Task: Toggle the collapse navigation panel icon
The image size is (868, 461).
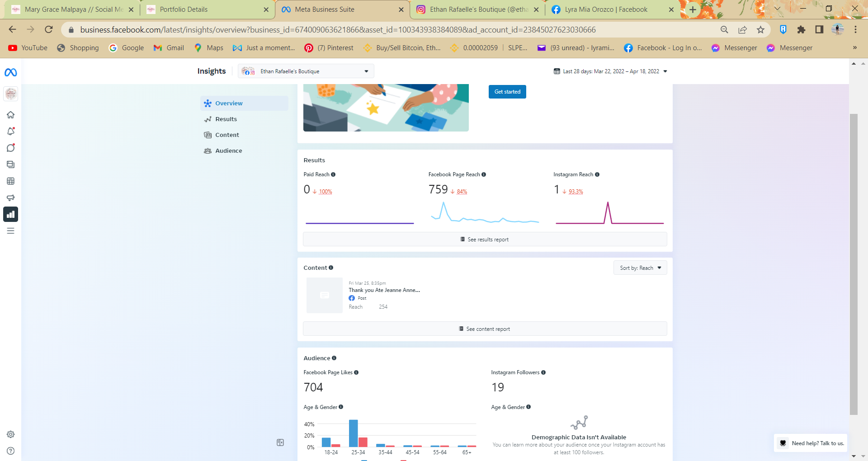Action: pos(280,442)
